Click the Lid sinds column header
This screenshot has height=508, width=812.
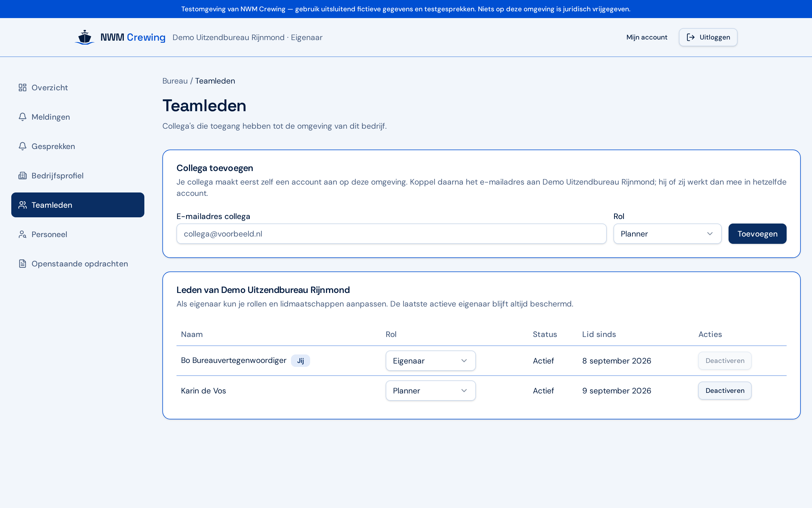coord(599,334)
